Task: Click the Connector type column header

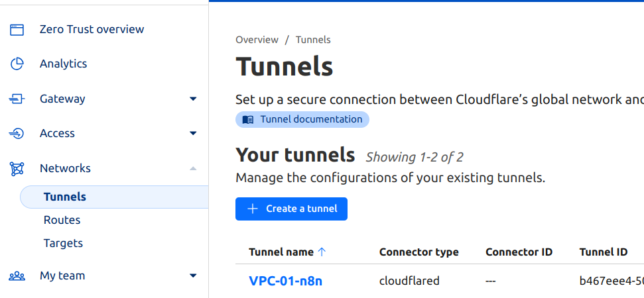Action: tap(419, 252)
